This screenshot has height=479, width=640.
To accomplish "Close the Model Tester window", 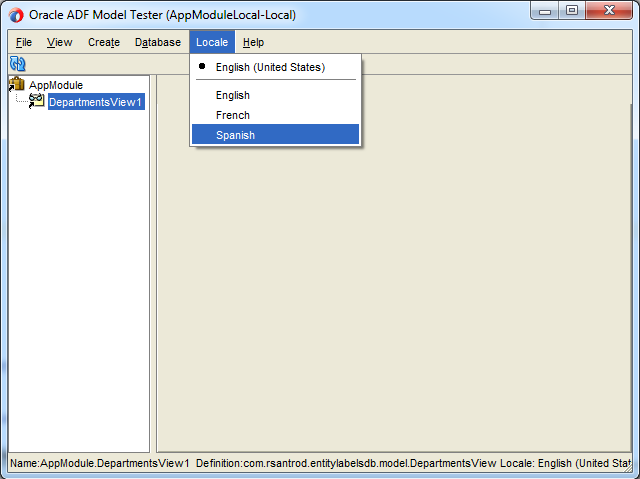I will coord(609,11).
